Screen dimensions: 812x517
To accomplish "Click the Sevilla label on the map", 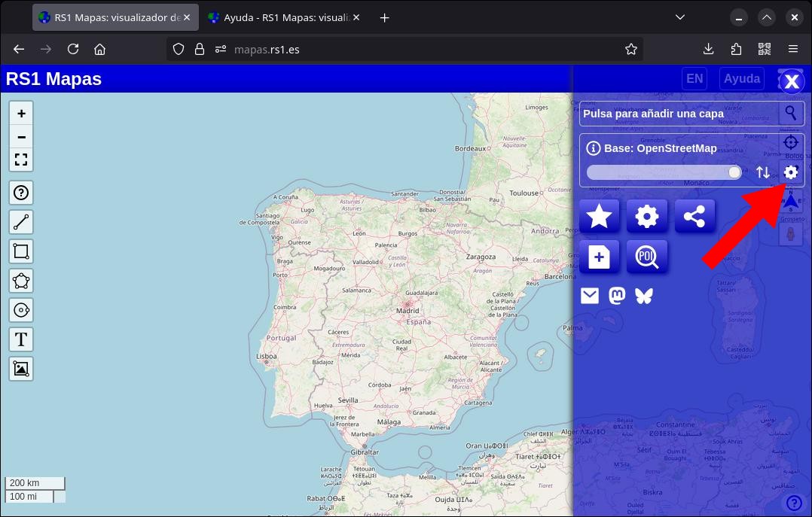I will (348, 400).
